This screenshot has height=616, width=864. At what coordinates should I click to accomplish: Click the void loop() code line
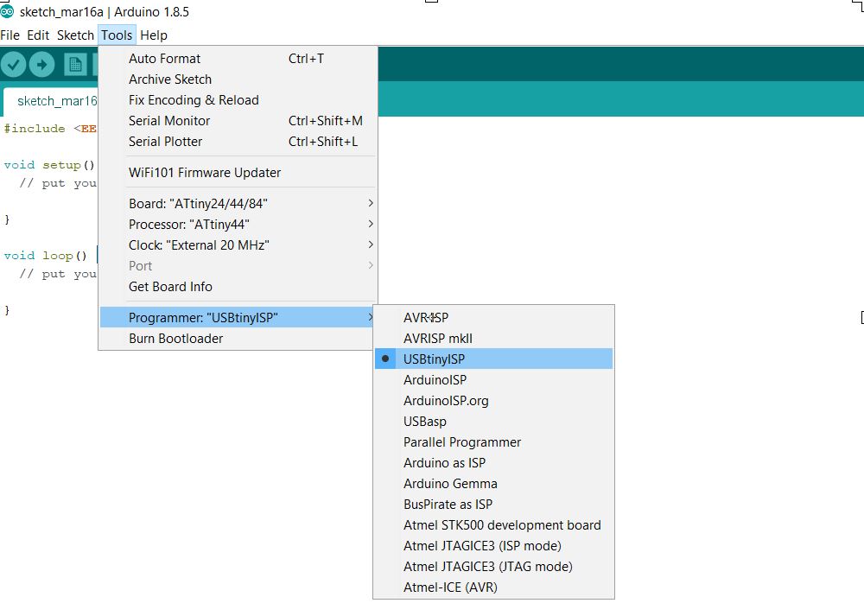(x=45, y=256)
